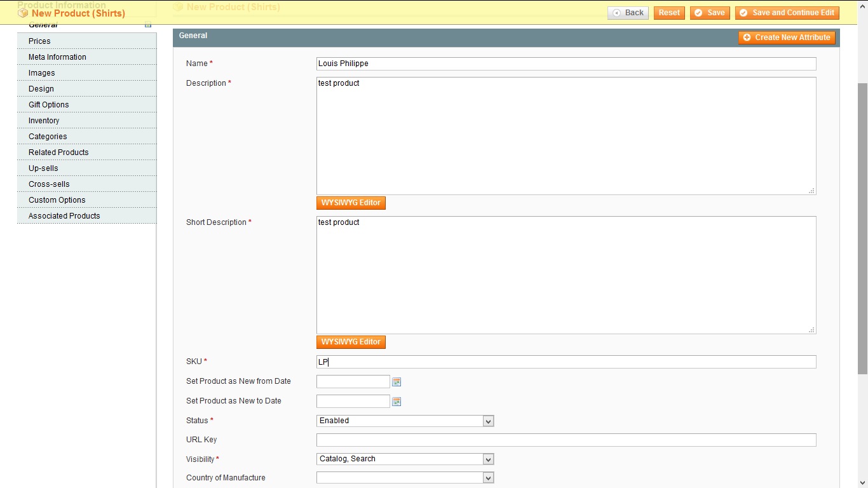This screenshot has height=488, width=868.
Task: Click the Back button
Action: pyautogui.click(x=628, y=13)
